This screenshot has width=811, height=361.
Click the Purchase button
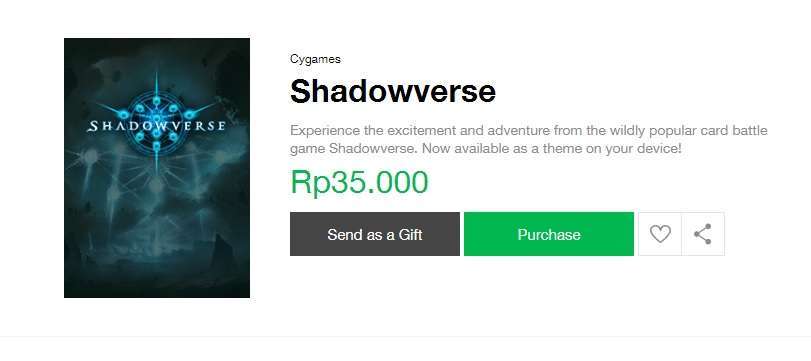[549, 234]
